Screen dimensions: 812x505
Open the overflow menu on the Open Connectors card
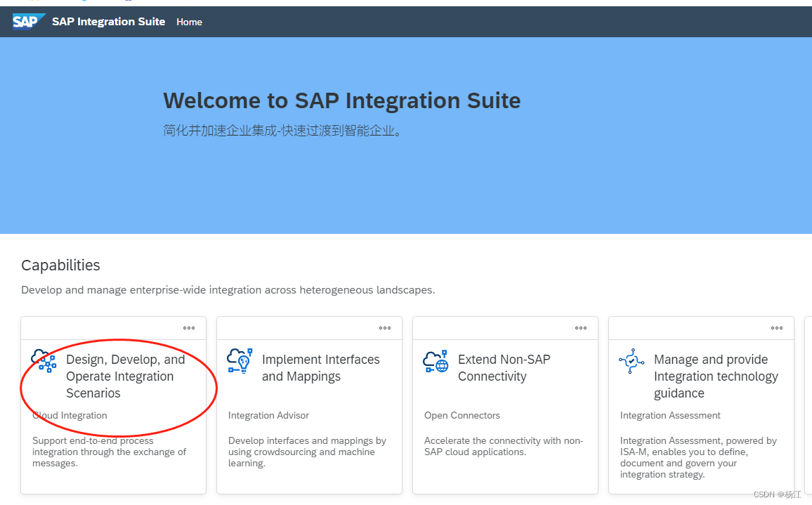580,327
